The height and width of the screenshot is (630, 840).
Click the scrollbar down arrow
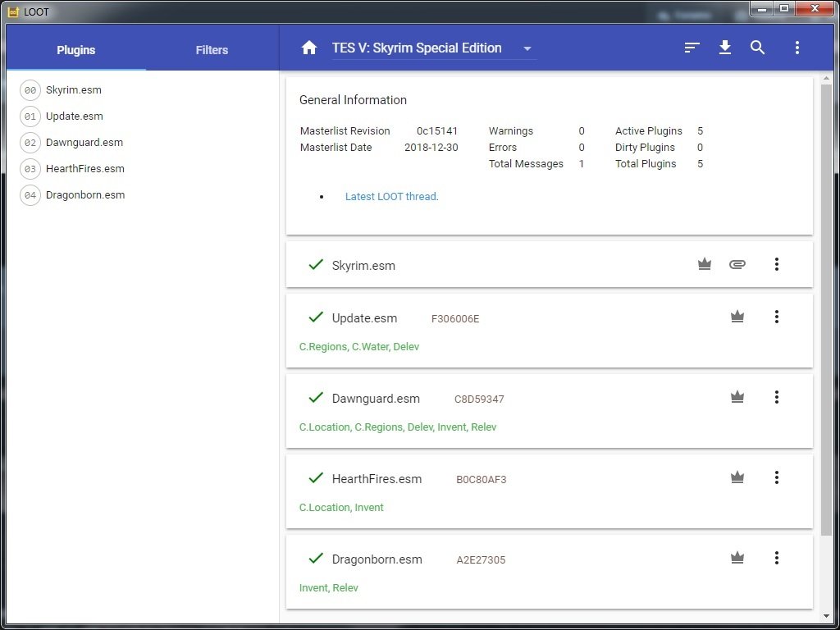point(826,617)
